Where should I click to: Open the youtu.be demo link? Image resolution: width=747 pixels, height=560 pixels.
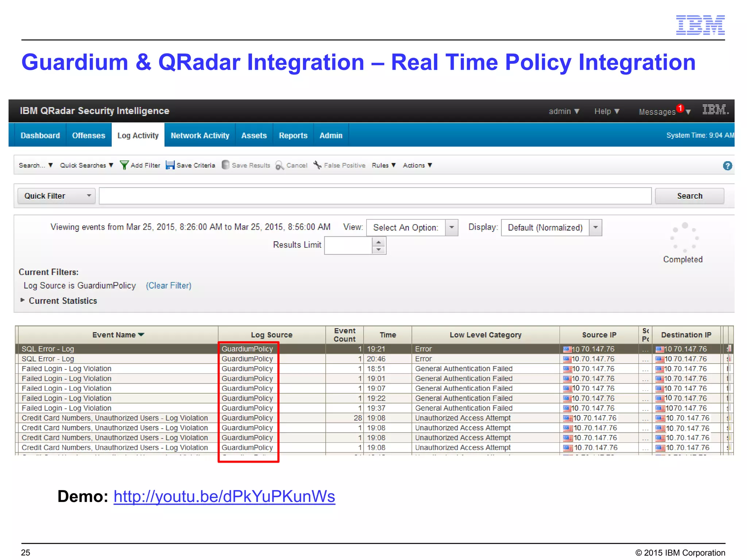coord(224,497)
